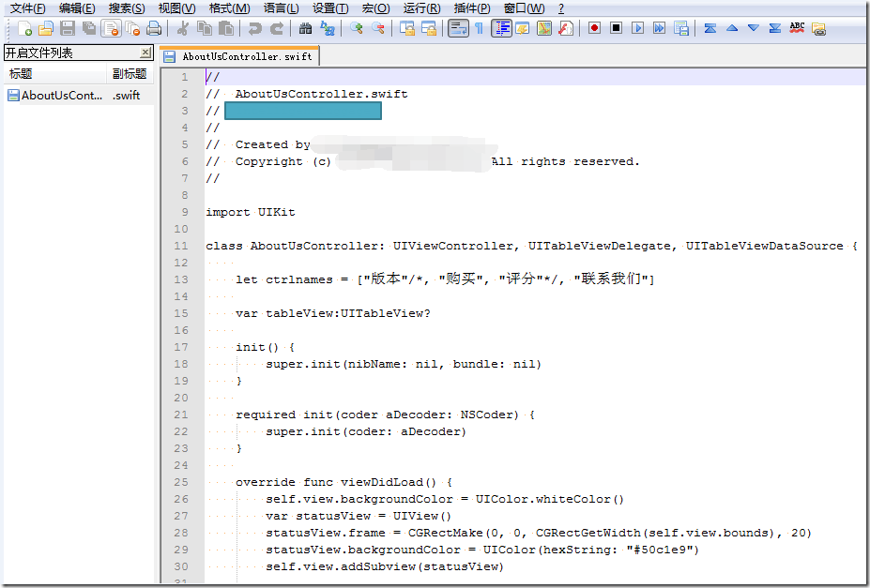Save the current file with the floppy icon
This screenshot has width=870, height=588.
pyautogui.click(x=68, y=28)
